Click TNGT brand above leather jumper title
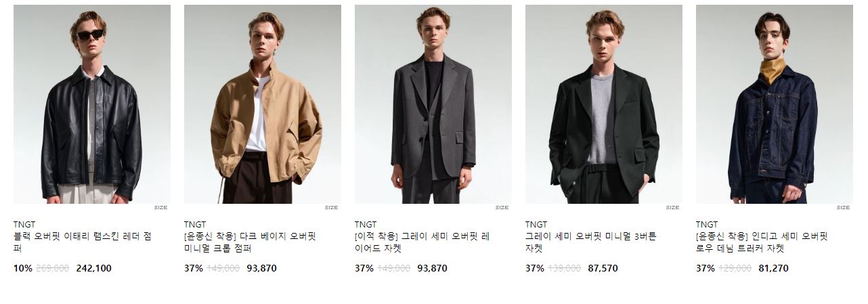Viewport: 868px width, 304px height. click(24, 225)
